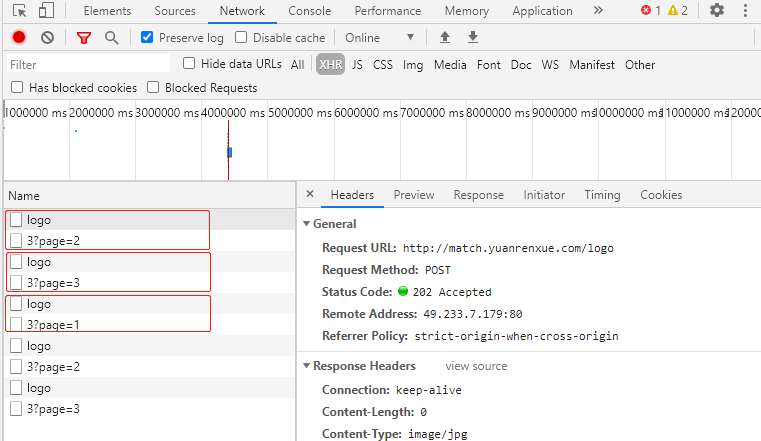Click the view source link
This screenshot has height=441, width=761.
(476, 366)
